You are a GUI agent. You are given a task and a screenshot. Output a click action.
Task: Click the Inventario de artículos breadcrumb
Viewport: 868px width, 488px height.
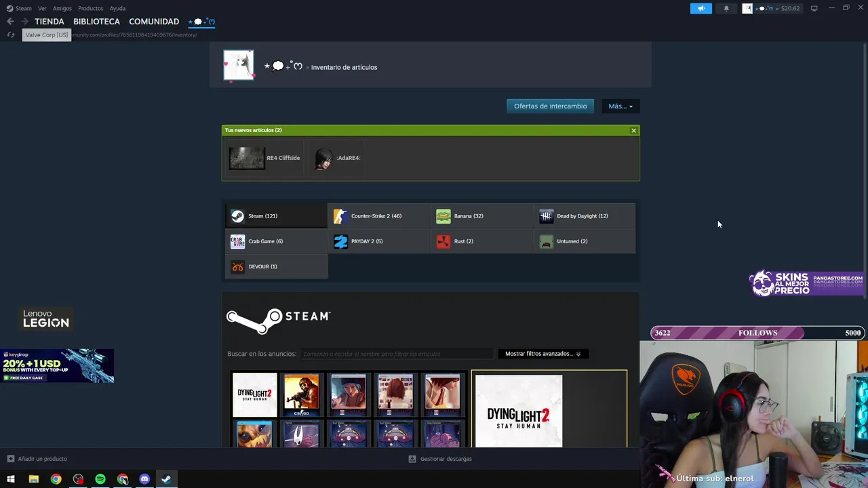pos(344,67)
